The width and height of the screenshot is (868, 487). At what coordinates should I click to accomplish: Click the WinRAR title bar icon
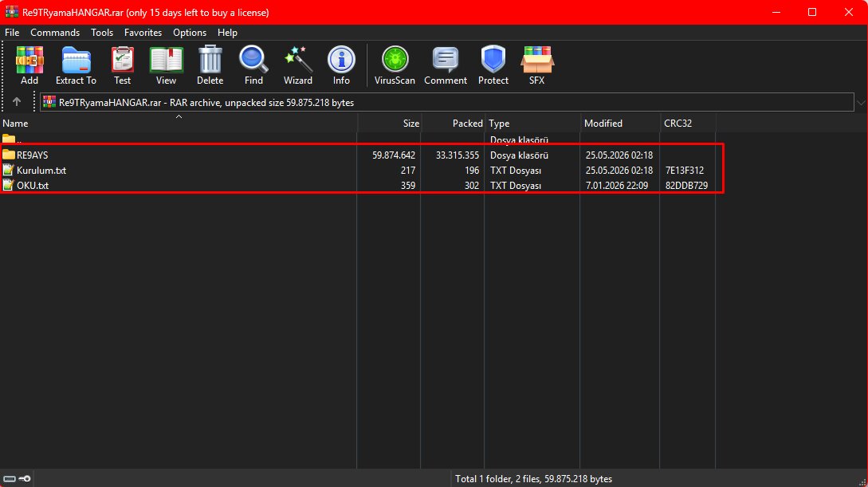(x=12, y=12)
